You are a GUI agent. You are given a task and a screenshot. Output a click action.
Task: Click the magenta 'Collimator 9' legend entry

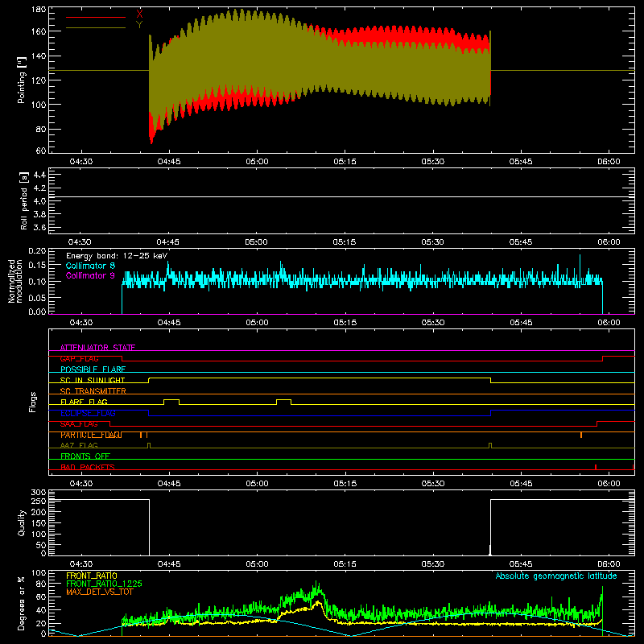[x=90, y=275]
